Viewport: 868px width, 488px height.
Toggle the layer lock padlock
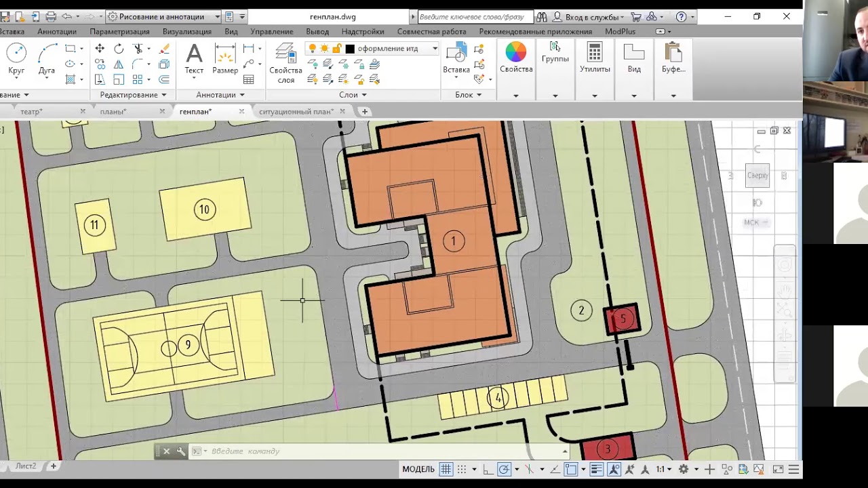336,49
